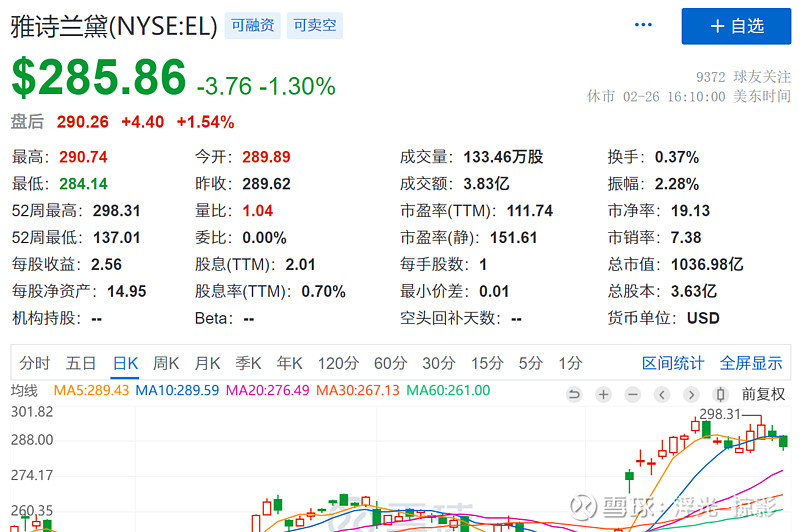The width and height of the screenshot is (800, 532).
Task: Click the 换手 value 0.37%
Action: coord(677,157)
